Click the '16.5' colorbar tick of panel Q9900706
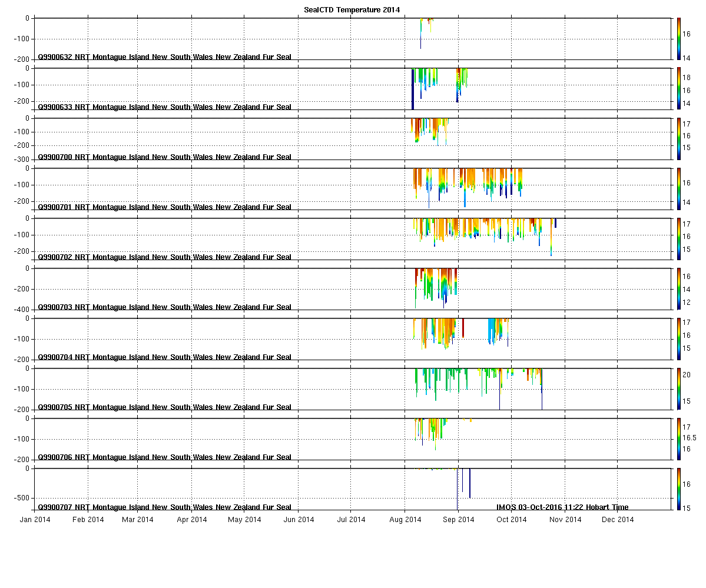The image size is (706, 588). (x=690, y=438)
